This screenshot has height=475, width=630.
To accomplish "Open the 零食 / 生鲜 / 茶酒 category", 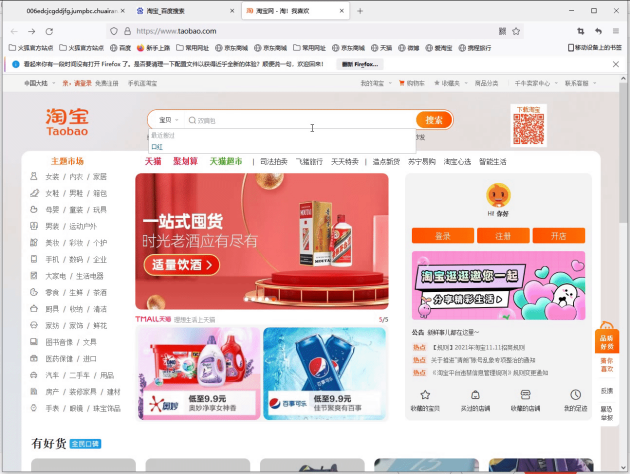I will 76,293.
